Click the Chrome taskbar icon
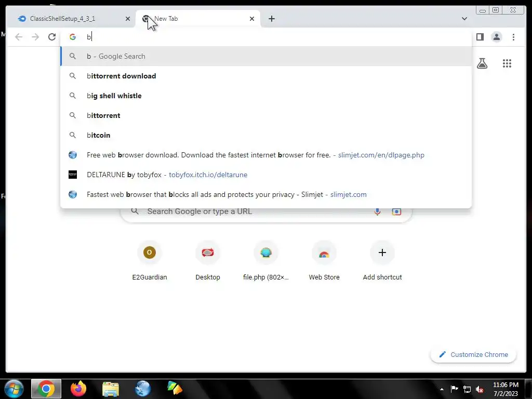Screen dimensions: 532x399 click(46, 389)
